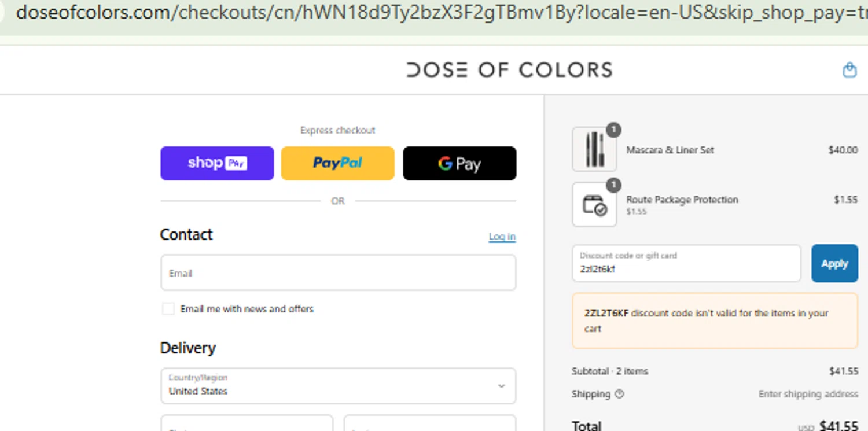Click the discount code or gift card field

click(x=686, y=263)
